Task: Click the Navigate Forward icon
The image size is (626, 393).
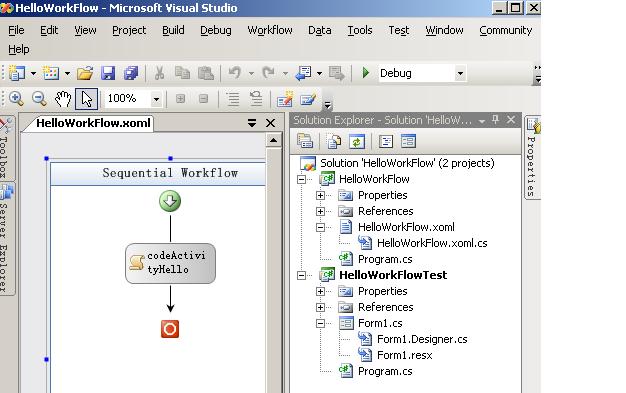Action: click(x=337, y=73)
